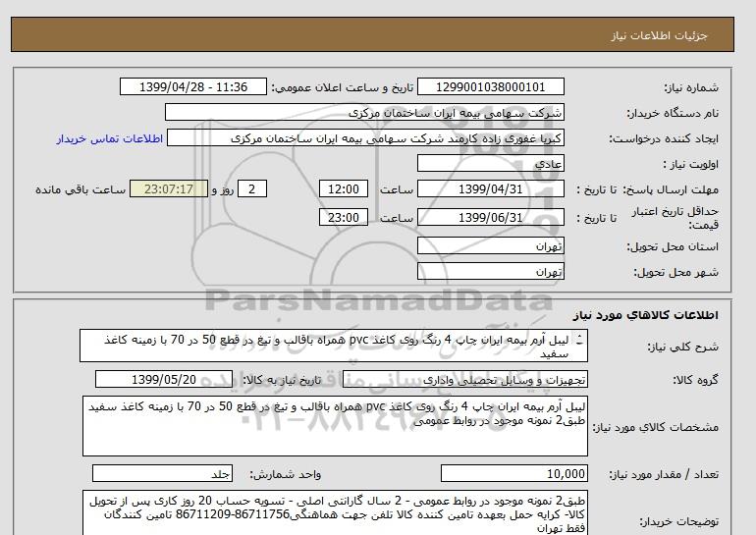Select the announcement date field 1399/04/28 - 11:36
This screenshot has height=535, width=756.
pos(192,86)
